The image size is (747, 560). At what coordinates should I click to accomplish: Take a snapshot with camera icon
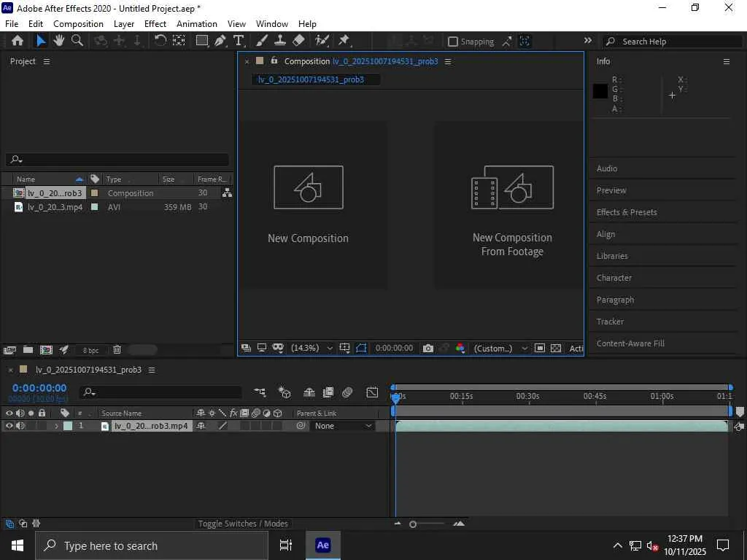(427, 349)
